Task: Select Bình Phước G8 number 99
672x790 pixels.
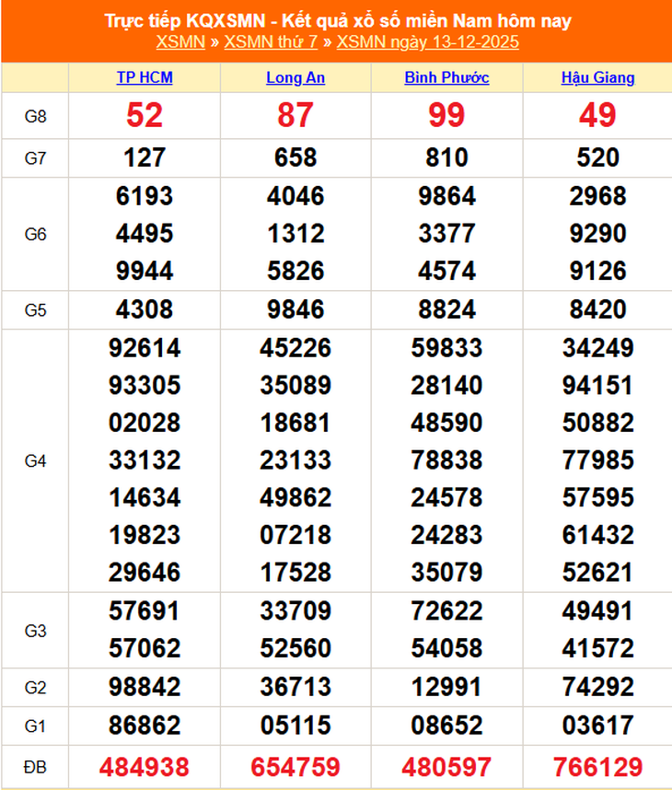Action: [x=446, y=115]
